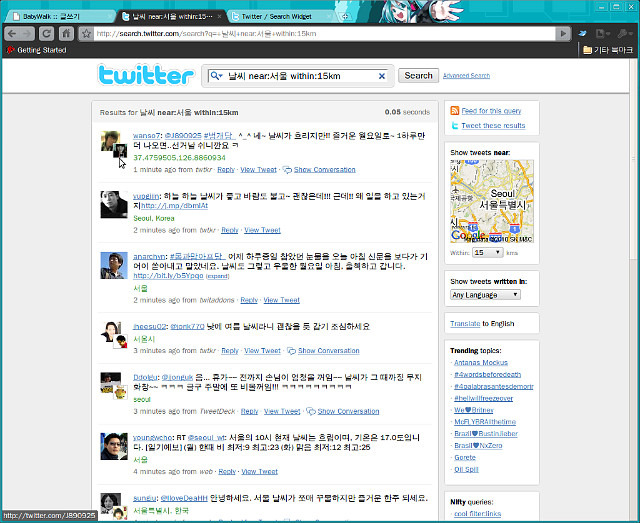This screenshot has height=523, width=640.
Task: Click Reply on anarchyn's tweet
Action: 249,300
